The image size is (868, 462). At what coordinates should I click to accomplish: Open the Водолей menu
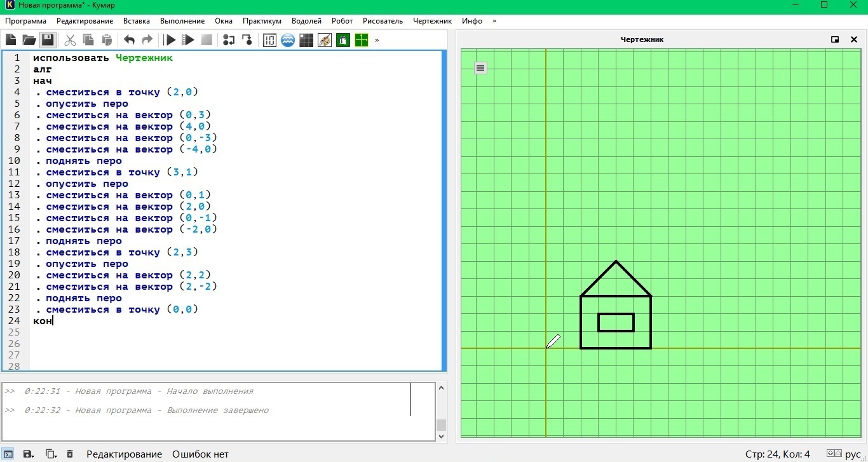(x=306, y=21)
